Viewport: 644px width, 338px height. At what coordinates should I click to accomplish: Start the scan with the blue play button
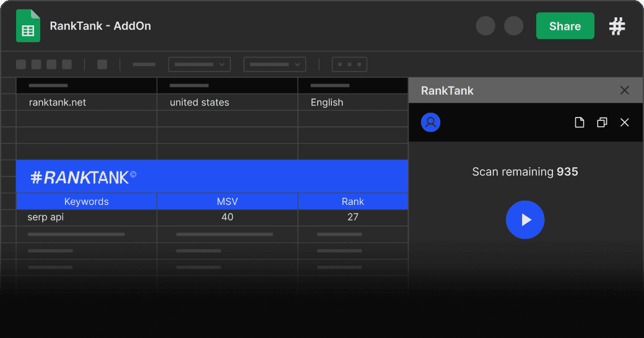tap(525, 220)
